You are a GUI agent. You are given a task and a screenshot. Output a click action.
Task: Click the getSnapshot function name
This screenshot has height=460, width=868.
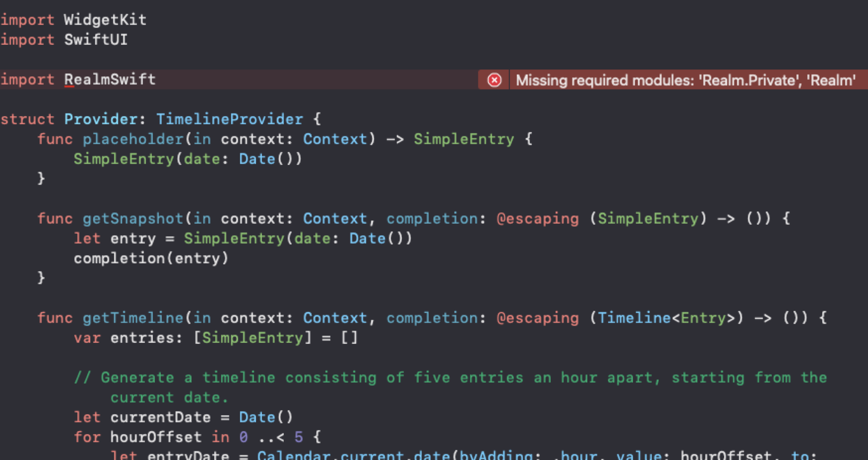tap(133, 219)
